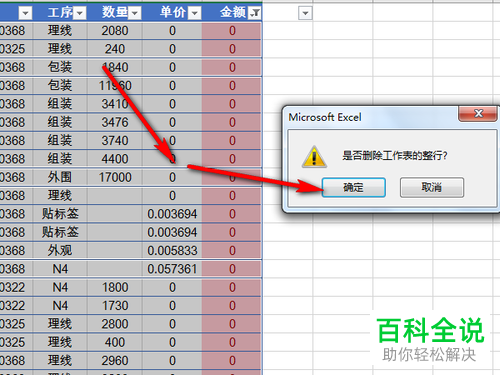Select the 工序 header cell
The height and width of the screenshot is (375, 500).
[60, 13]
